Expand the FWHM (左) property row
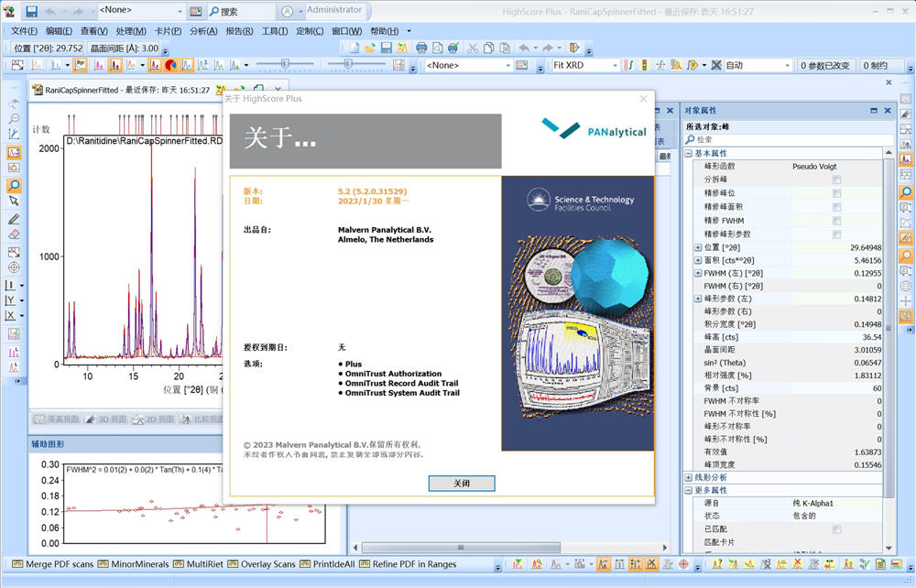The image size is (916, 588). pyautogui.click(x=697, y=273)
